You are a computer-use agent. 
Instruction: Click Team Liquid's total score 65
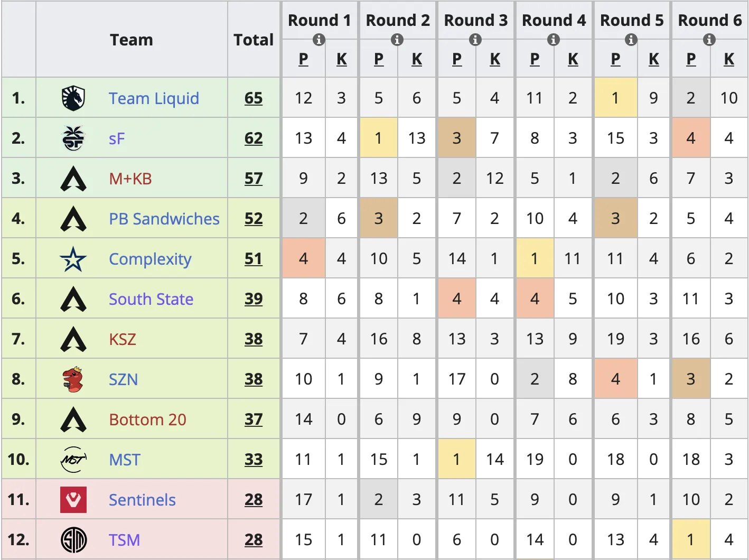254,98
